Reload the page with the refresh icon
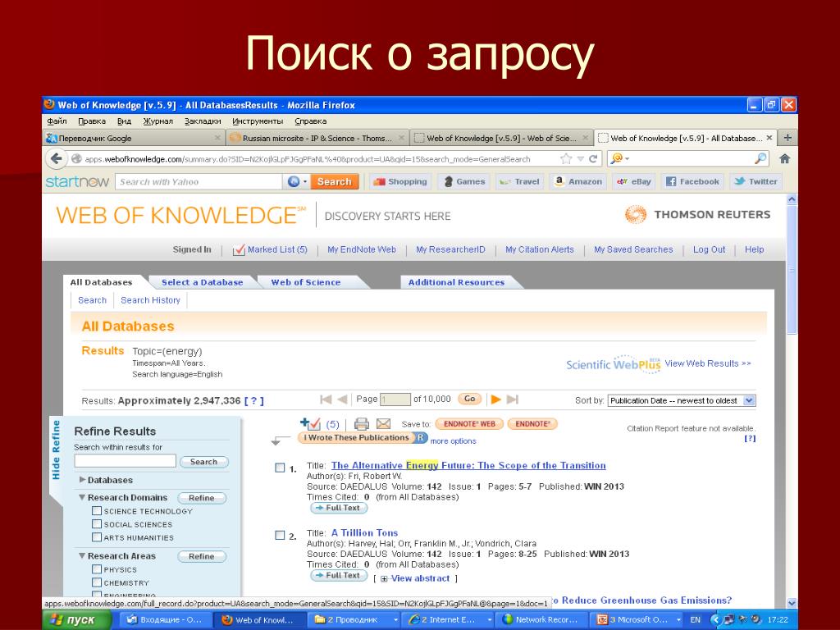 pyautogui.click(x=593, y=158)
